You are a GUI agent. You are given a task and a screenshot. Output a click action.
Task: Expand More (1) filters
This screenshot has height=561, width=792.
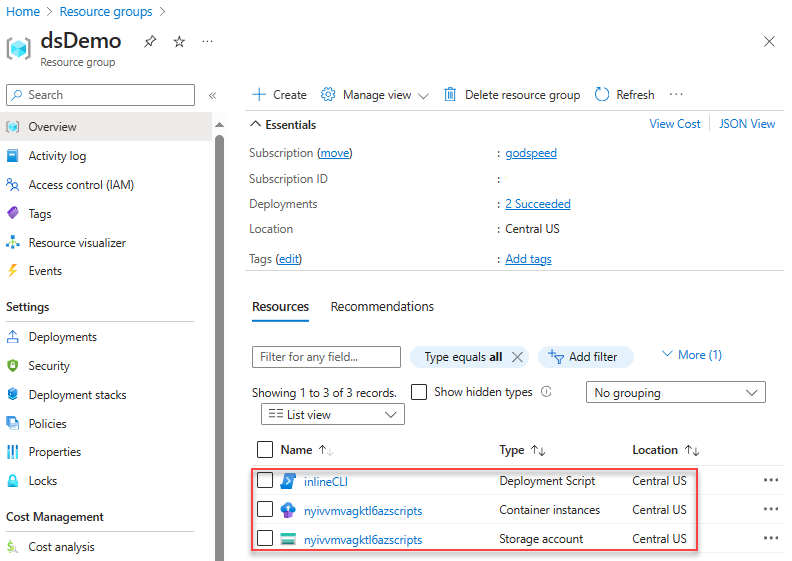692,355
